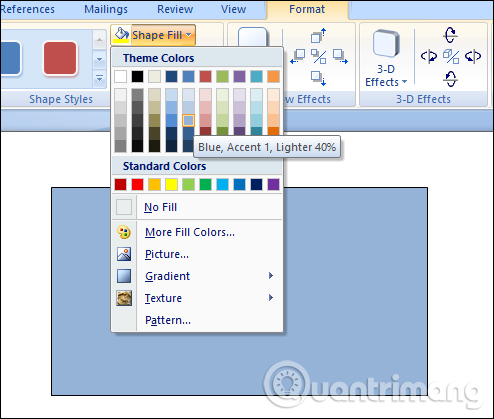
Task: Switch to the Mailings tab
Action: [x=106, y=9]
